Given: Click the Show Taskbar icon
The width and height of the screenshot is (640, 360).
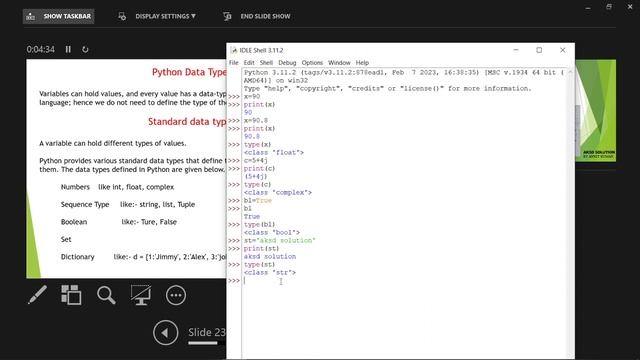Looking at the screenshot, I should click(31, 16).
